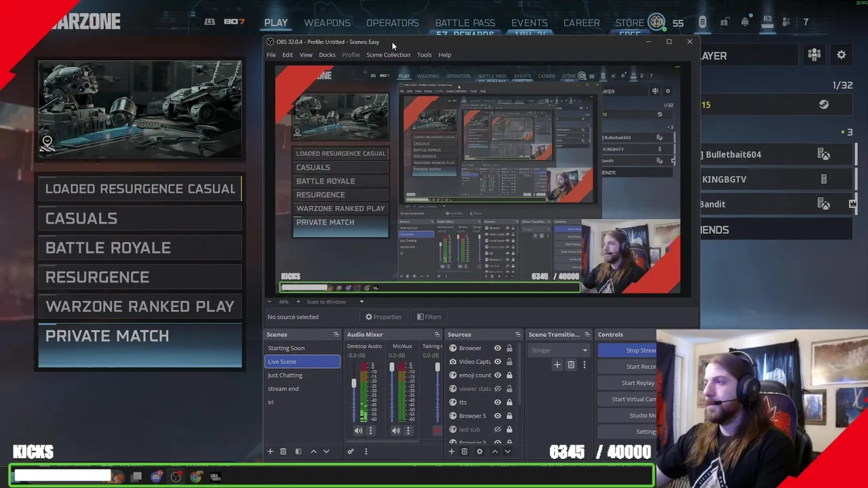Remove selected source with trash icon
The height and width of the screenshot is (488, 868).
click(x=465, y=451)
